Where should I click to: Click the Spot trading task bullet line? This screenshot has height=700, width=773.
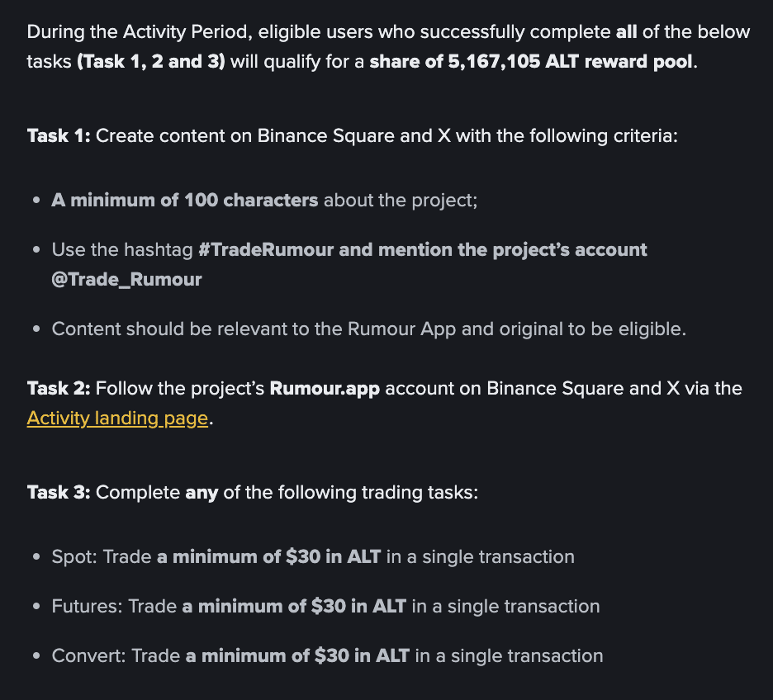(x=313, y=556)
